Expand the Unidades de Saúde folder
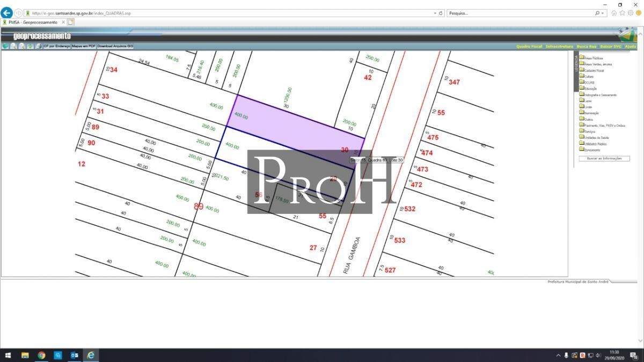Viewport: 644px width, 362px height. pos(582,137)
